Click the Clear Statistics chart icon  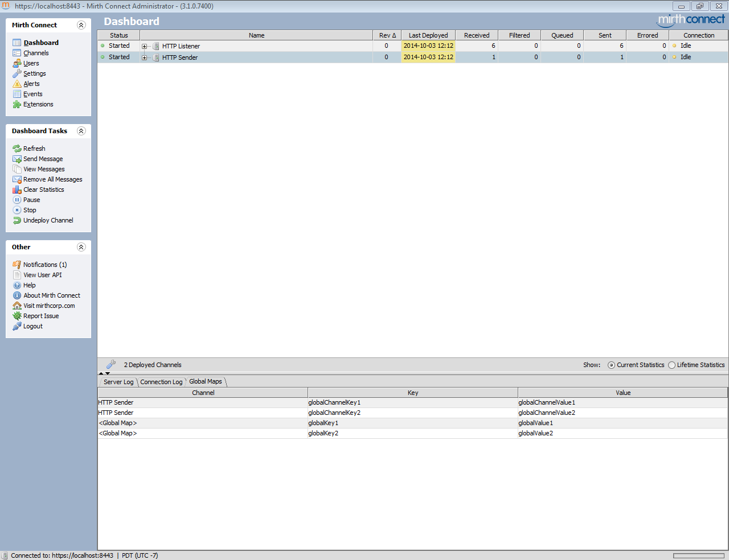point(17,190)
